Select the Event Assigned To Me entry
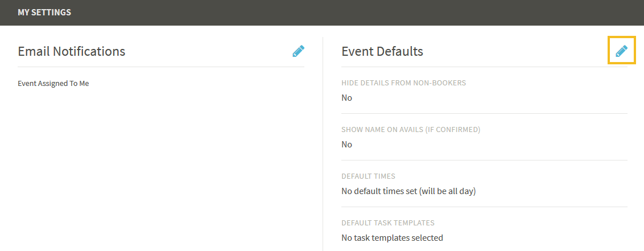The width and height of the screenshot is (644, 251). pyautogui.click(x=53, y=84)
